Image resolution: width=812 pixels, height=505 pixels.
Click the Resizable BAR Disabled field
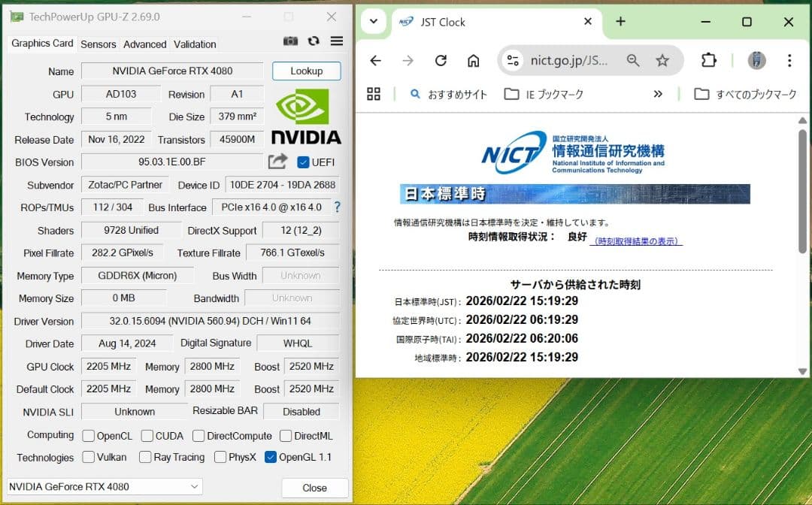tap(301, 412)
